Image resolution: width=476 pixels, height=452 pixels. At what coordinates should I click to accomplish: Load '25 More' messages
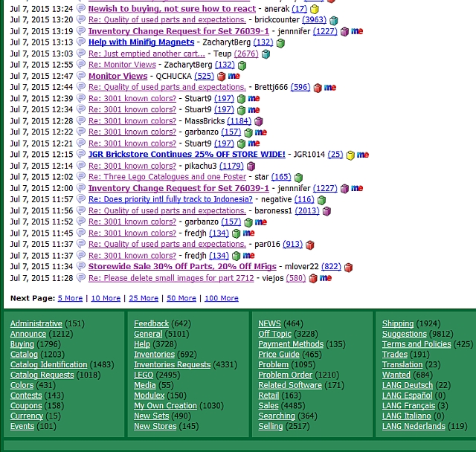point(143,298)
